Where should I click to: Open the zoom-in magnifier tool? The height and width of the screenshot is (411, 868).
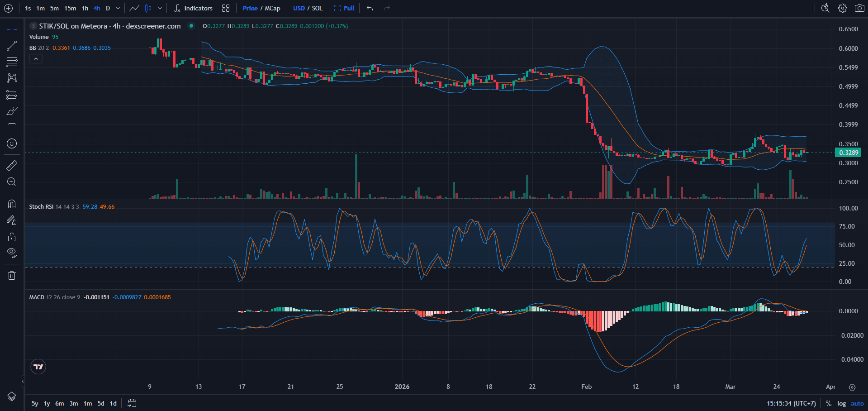[x=12, y=182]
